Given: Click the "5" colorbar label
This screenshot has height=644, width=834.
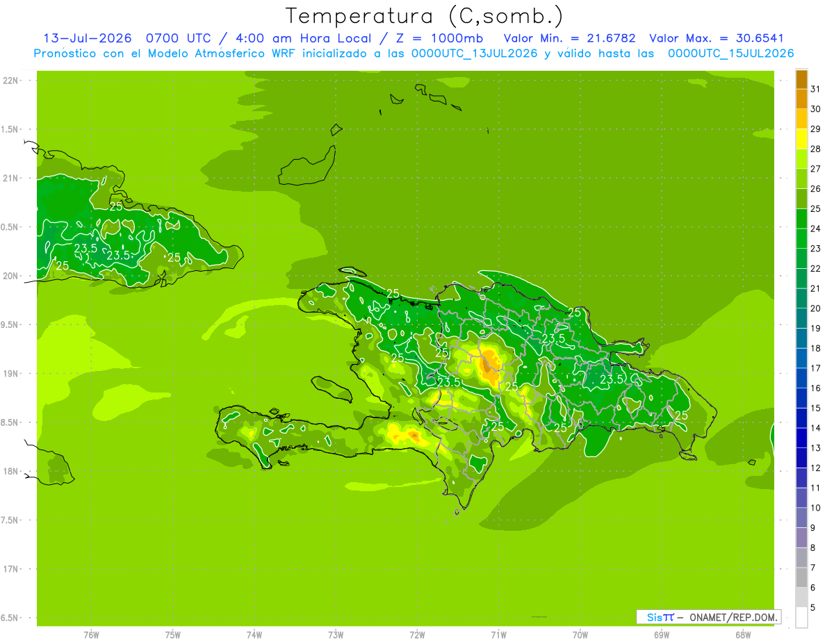Looking at the screenshot, I should [x=812, y=608].
